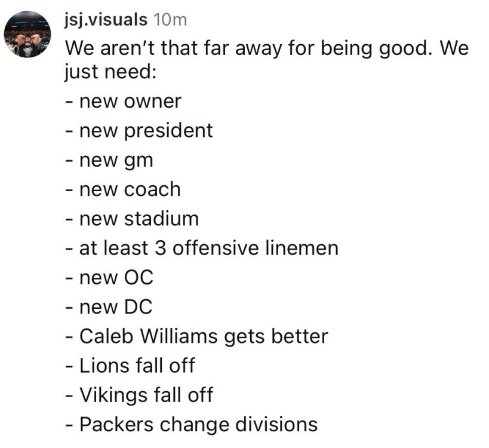Click the 10m timestamp
This screenshot has width=489, height=448.
click(x=170, y=20)
